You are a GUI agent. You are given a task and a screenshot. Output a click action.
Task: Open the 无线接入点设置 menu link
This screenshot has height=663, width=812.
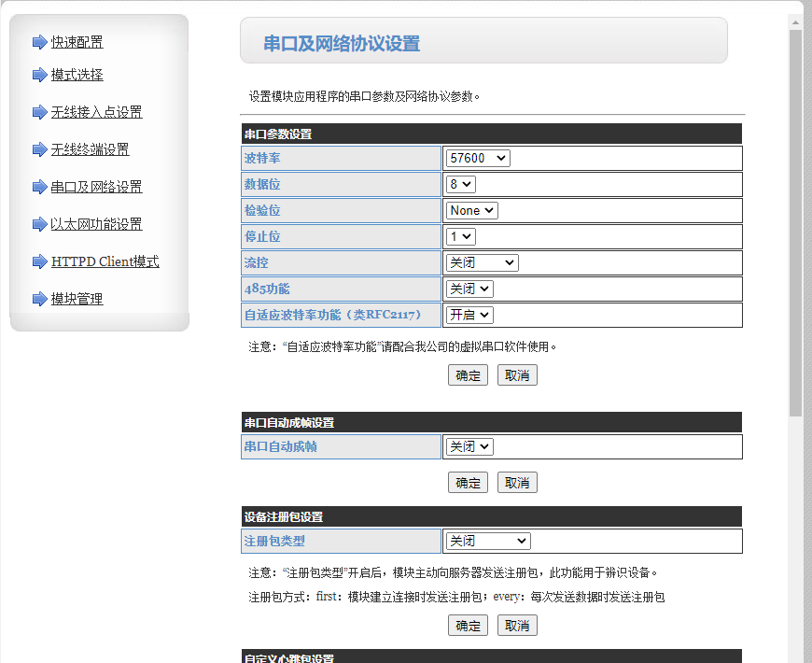pyautogui.click(x=96, y=112)
